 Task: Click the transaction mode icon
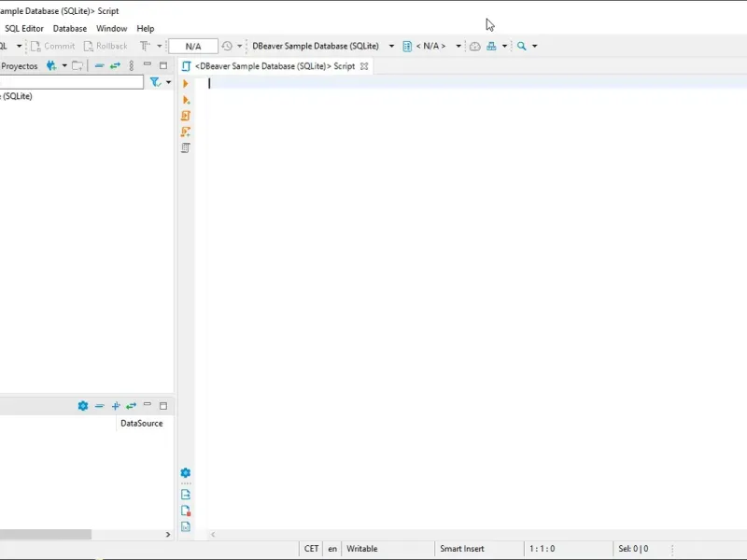tap(146, 46)
